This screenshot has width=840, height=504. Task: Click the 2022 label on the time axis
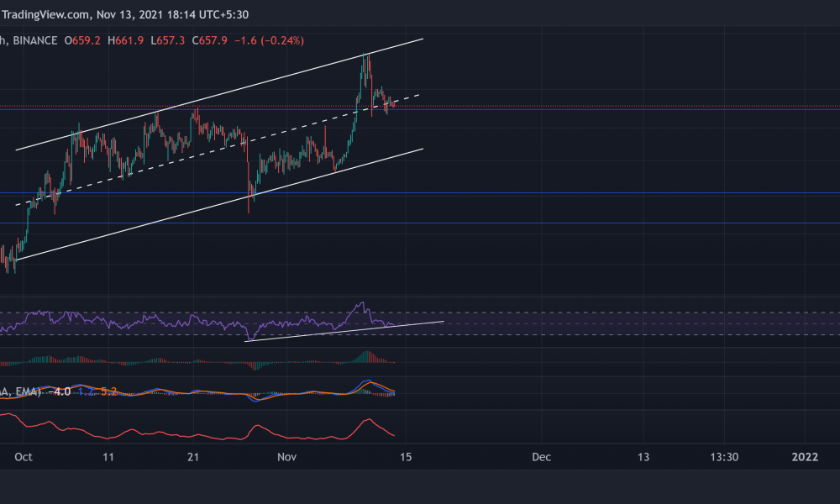point(806,457)
